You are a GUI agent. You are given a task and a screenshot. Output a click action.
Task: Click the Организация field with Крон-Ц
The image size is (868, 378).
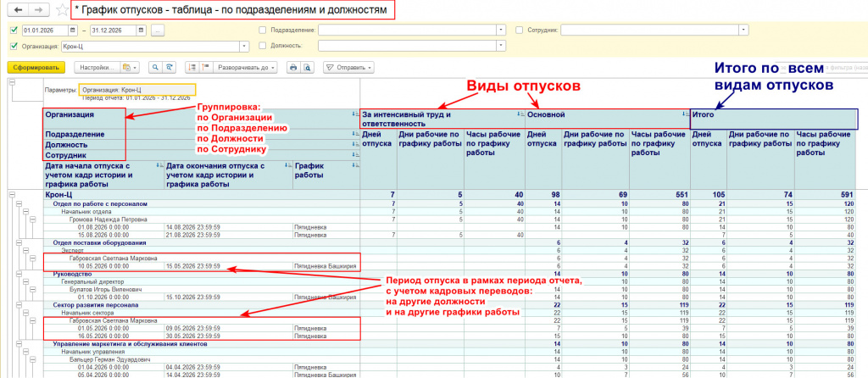(151, 46)
